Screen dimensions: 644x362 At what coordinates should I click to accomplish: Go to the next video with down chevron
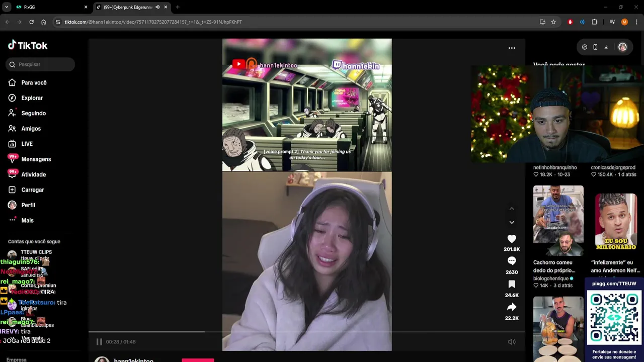(x=512, y=222)
